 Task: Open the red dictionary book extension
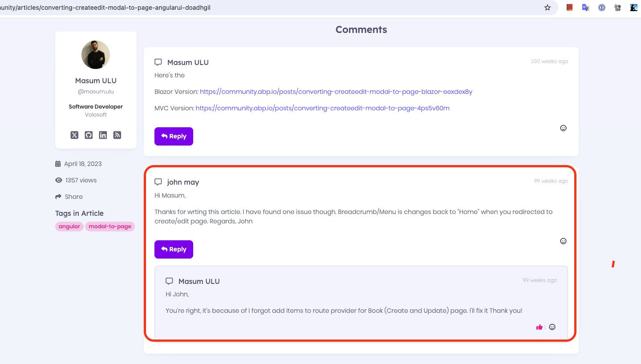click(569, 8)
